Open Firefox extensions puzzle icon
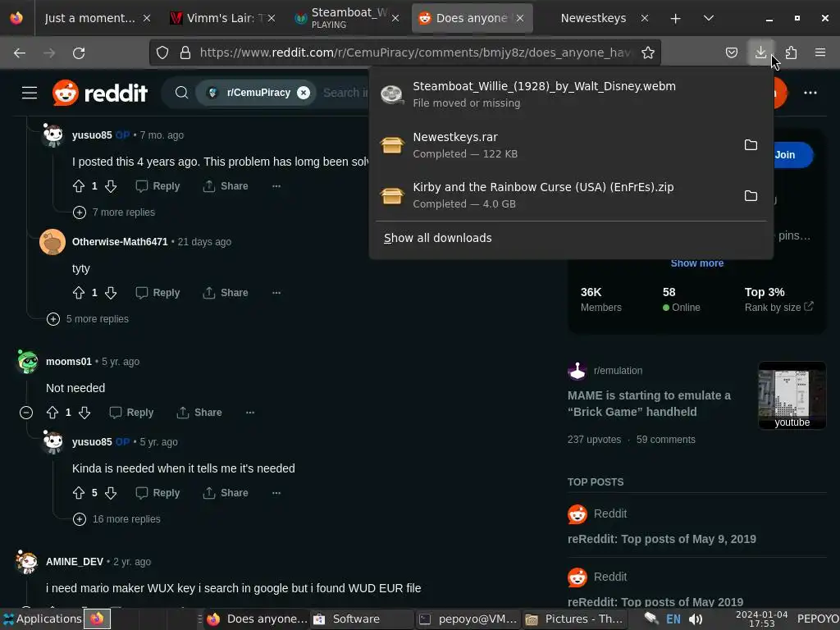Image resolution: width=840 pixels, height=630 pixels. tap(791, 52)
